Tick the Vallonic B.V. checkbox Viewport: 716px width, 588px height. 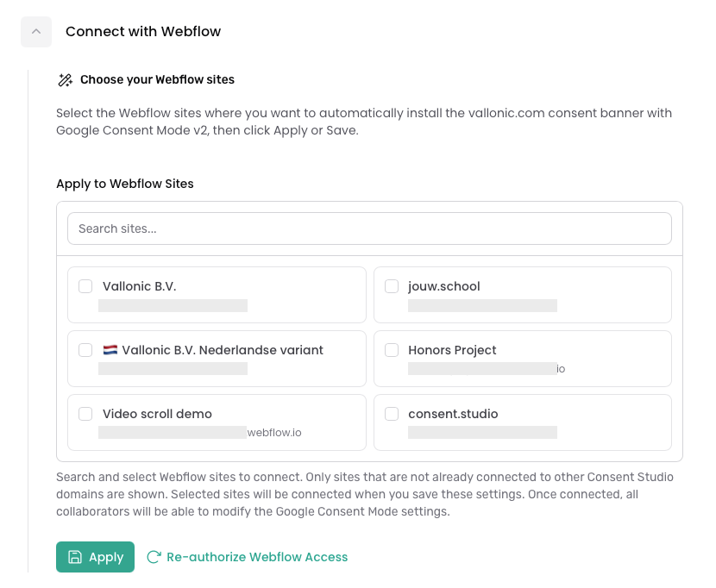(x=85, y=286)
